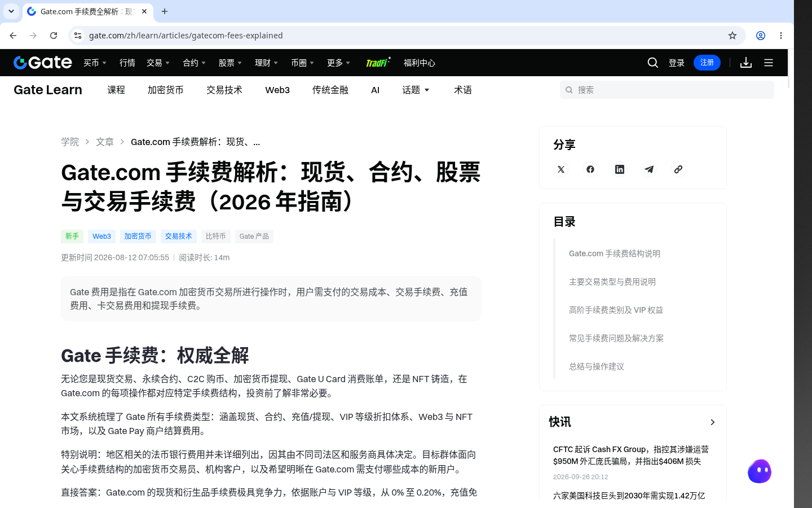Open 六家美国科技巨头 news item
This screenshot has width=812, height=508.
coord(629,496)
